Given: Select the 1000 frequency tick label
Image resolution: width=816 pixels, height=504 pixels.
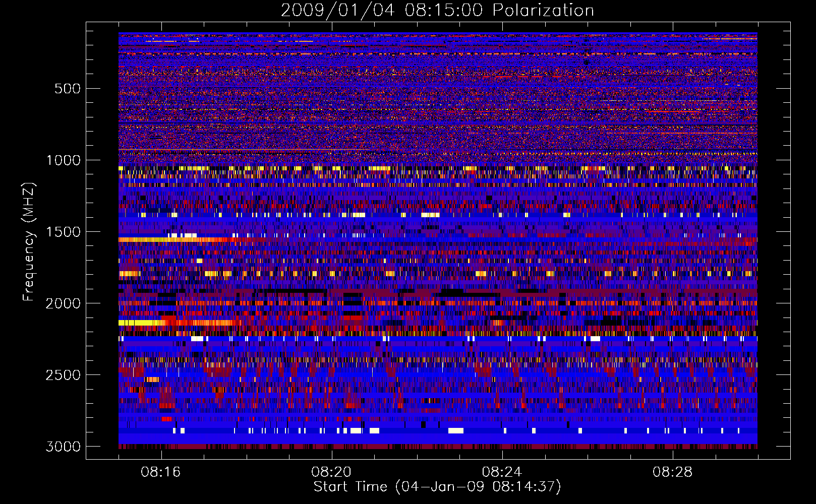Looking at the screenshot, I should [x=63, y=160].
